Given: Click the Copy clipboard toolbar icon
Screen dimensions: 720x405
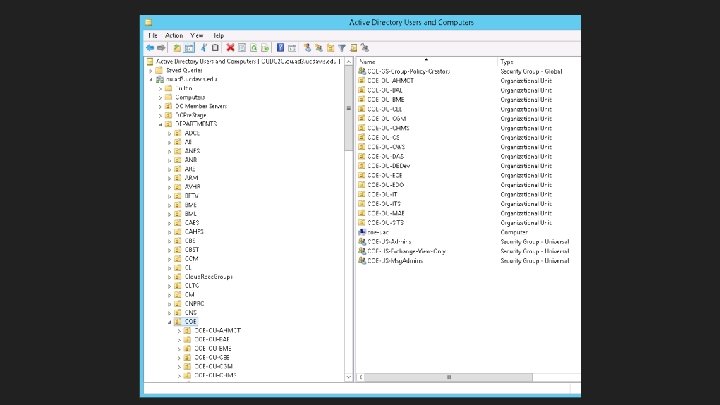Looking at the screenshot, I should pyautogui.click(x=215, y=48).
